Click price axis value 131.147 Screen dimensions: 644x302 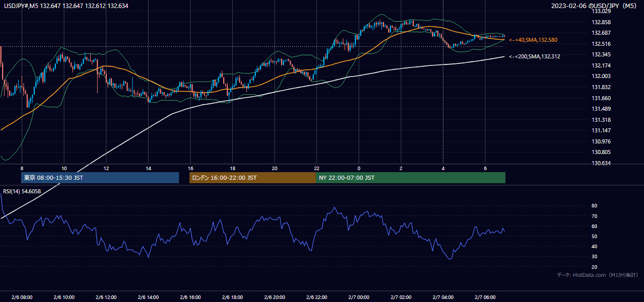coord(602,130)
